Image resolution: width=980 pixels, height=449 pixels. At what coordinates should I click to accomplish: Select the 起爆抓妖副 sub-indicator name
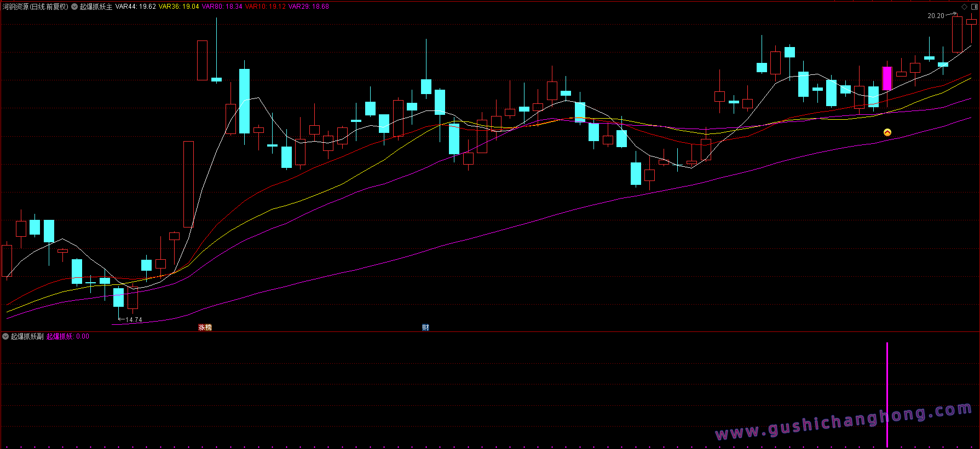point(27,336)
